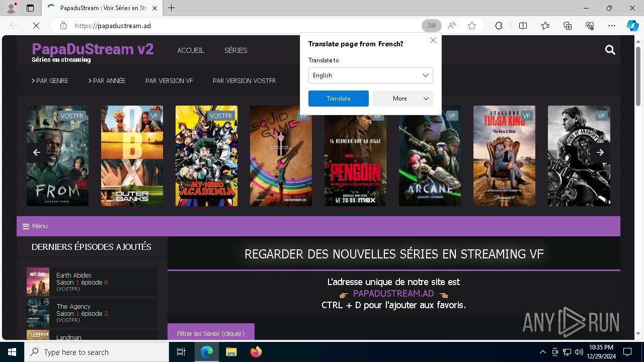Open PAPADUSTREAM.AD link

393,294
